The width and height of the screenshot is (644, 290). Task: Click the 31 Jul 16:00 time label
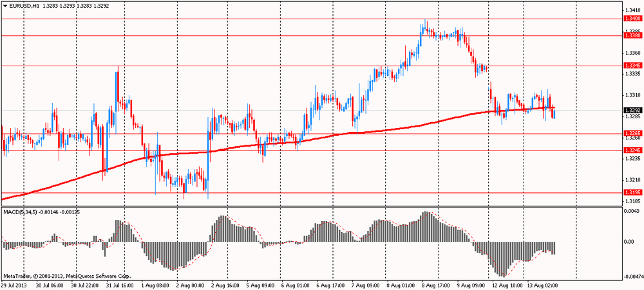pyautogui.click(x=121, y=285)
